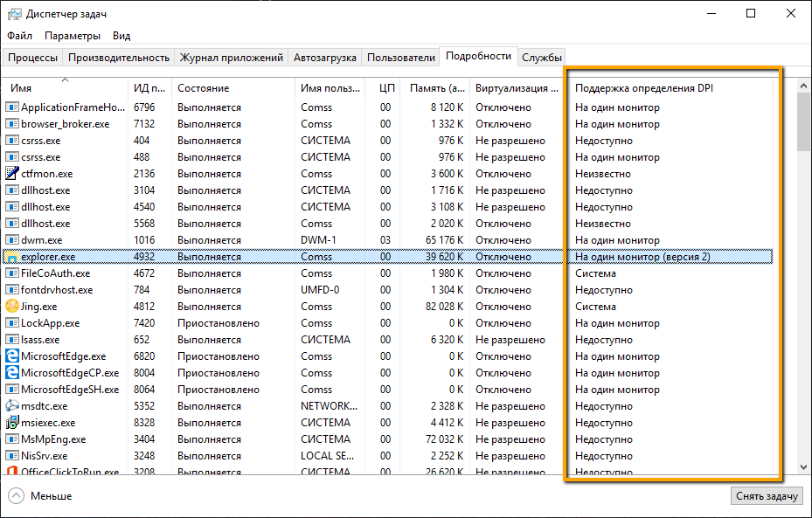Click the msdtc.exe process icon
The width and height of the screenshot is (812, 518).
[x=12, y=405]
